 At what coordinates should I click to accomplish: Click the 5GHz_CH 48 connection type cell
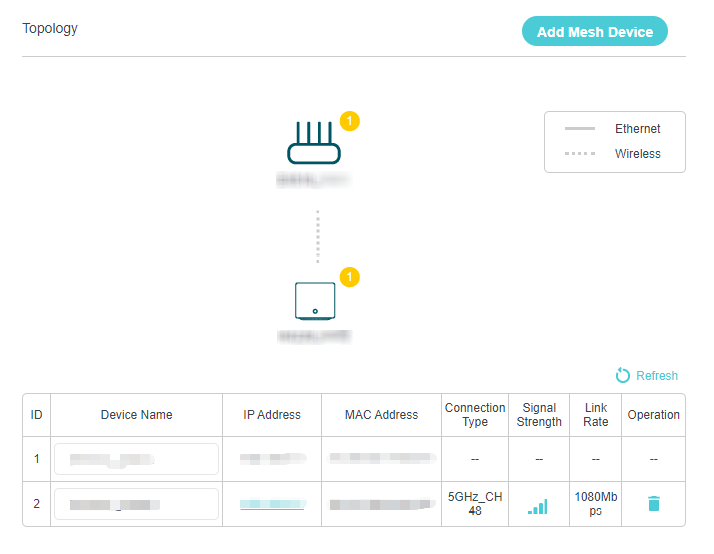pyautogui.click(x=475, y=503)
